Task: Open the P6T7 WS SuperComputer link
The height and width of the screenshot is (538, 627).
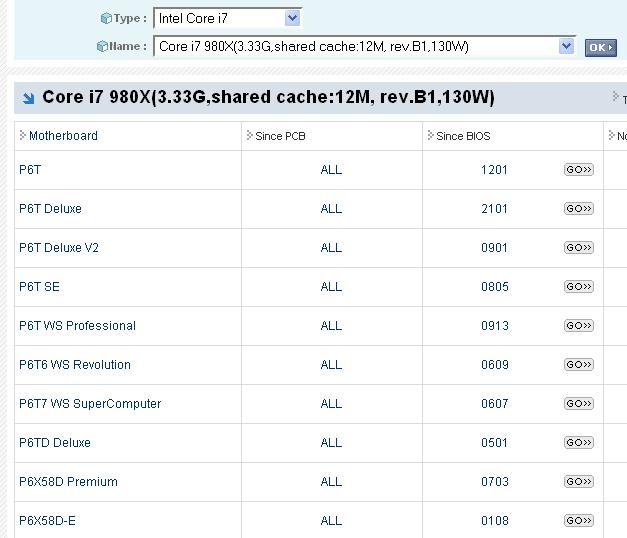Action: click(90, 404)
